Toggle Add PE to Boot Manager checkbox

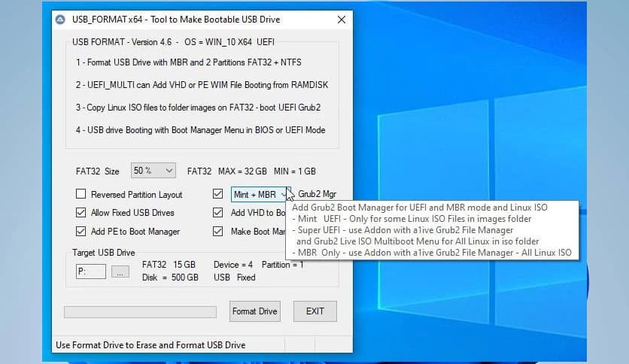(81, 232)
